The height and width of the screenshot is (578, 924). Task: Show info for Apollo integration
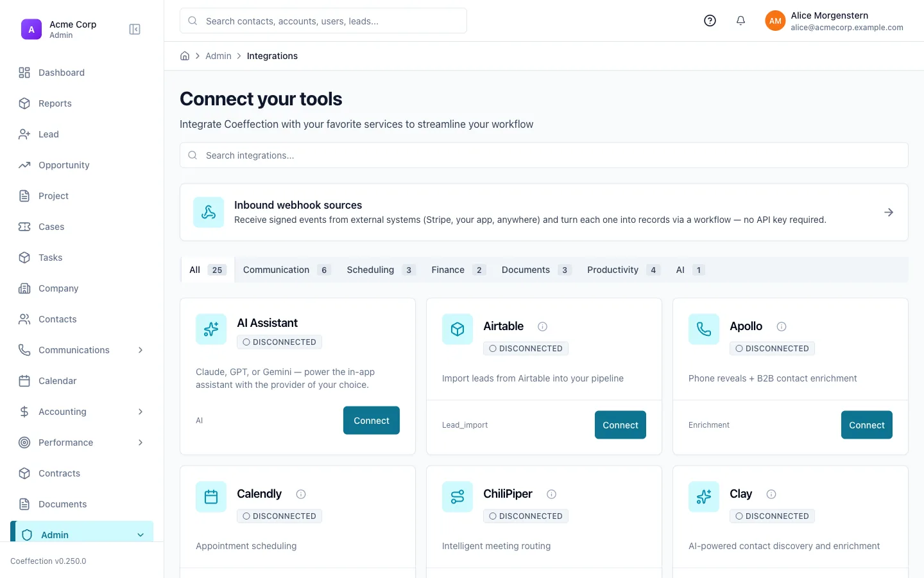(782, 326)
